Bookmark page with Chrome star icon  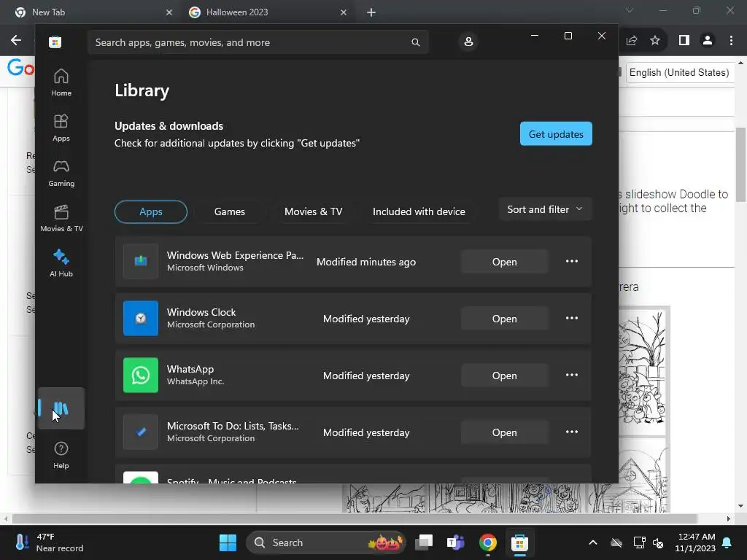click(655, 41)
